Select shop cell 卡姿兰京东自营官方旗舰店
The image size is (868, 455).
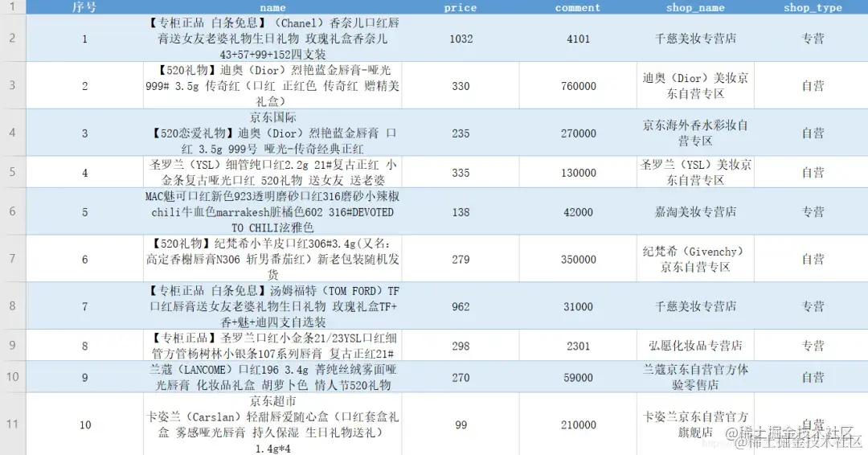click(x=695, y=424)
